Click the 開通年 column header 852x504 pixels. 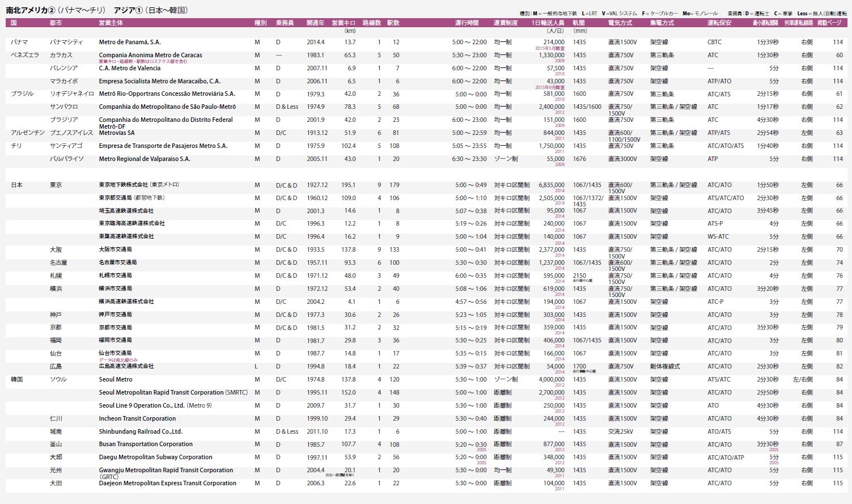316,23
